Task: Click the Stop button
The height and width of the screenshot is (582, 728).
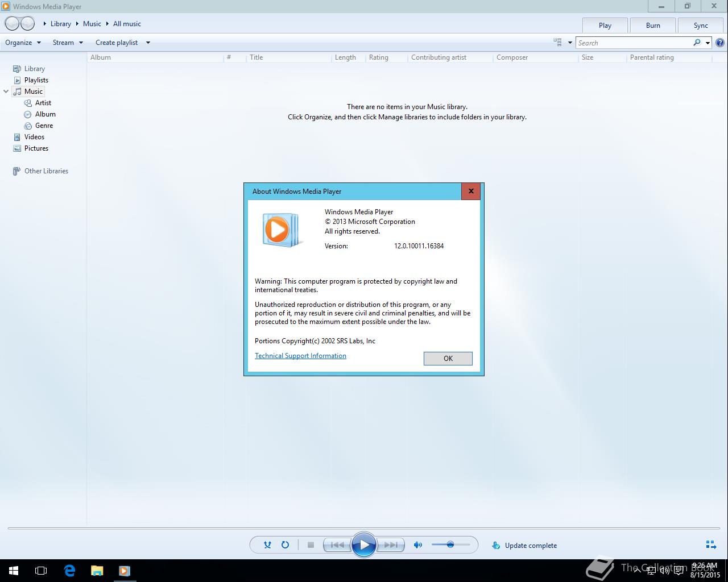Action: point(311,545)
